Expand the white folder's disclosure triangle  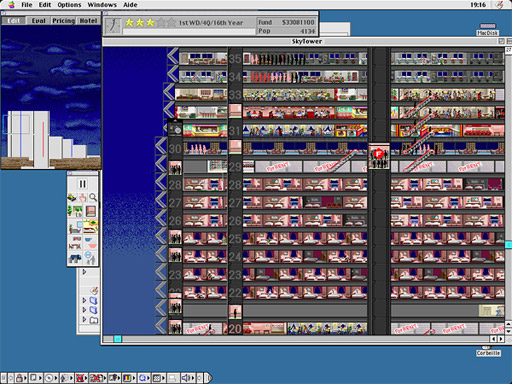pyautogui.click(x=84, y=320)
